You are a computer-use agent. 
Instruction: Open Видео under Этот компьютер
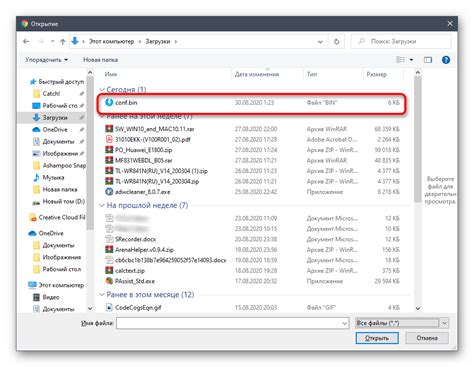point(46,297)
